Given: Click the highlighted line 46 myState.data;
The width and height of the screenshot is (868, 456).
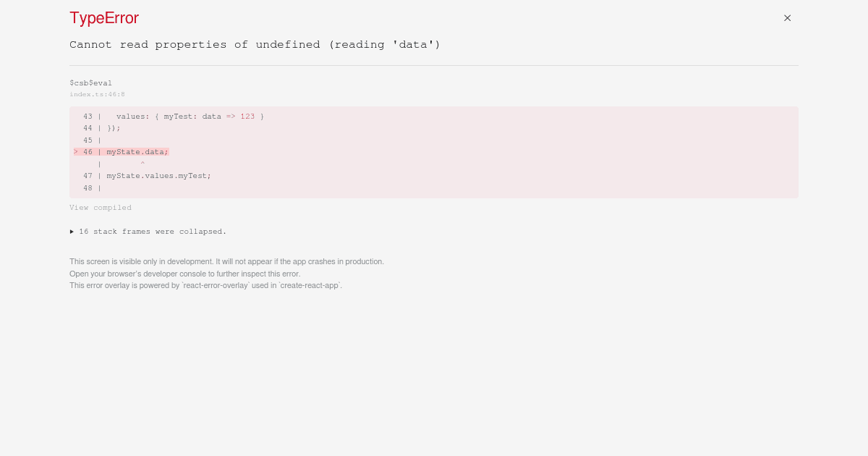Looking at the screenshot, I should click(x=122, y=152).
